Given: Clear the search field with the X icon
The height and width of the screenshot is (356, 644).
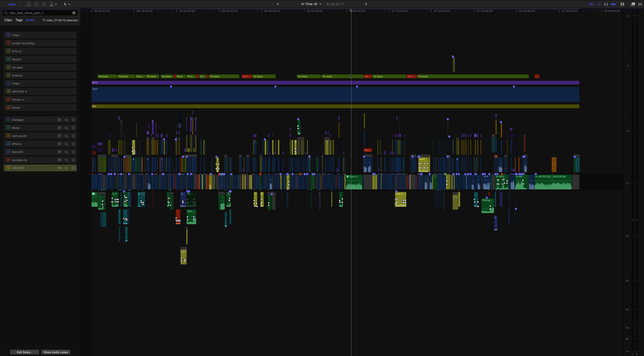Looking at the screenshot, I should [x=74, y=13].
